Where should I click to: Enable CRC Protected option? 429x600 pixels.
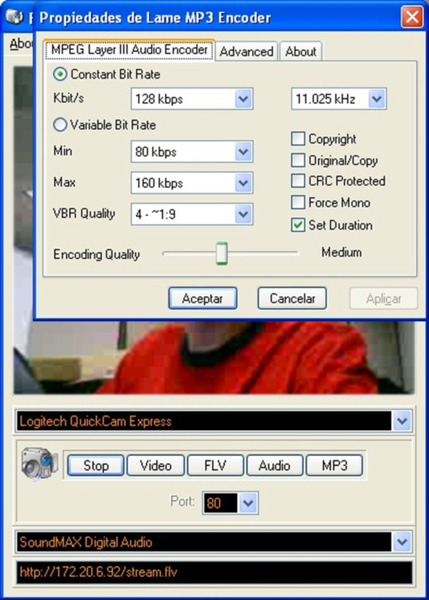point(298,181)
